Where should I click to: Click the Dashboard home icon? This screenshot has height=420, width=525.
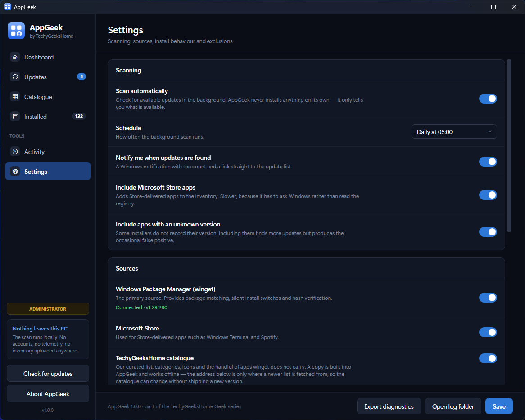pyautogui.click(x=15, y=57)
